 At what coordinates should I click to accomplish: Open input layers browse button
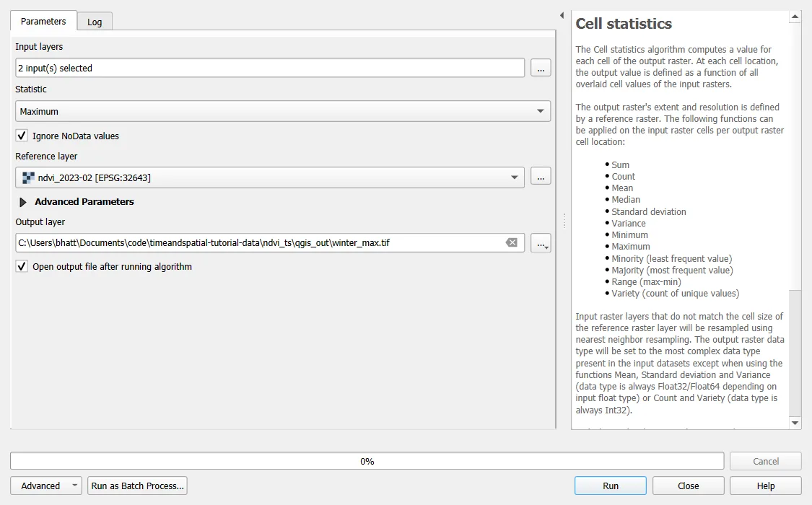coord(541,68)
